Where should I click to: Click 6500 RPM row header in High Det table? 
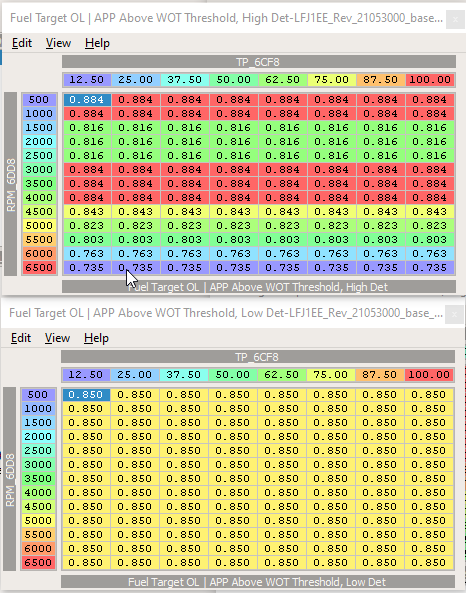[39, 267]
